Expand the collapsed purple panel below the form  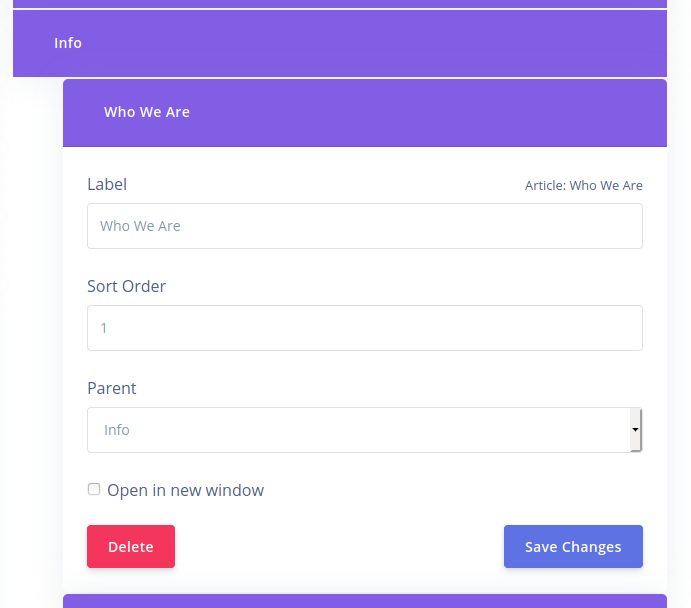point(364,600)
